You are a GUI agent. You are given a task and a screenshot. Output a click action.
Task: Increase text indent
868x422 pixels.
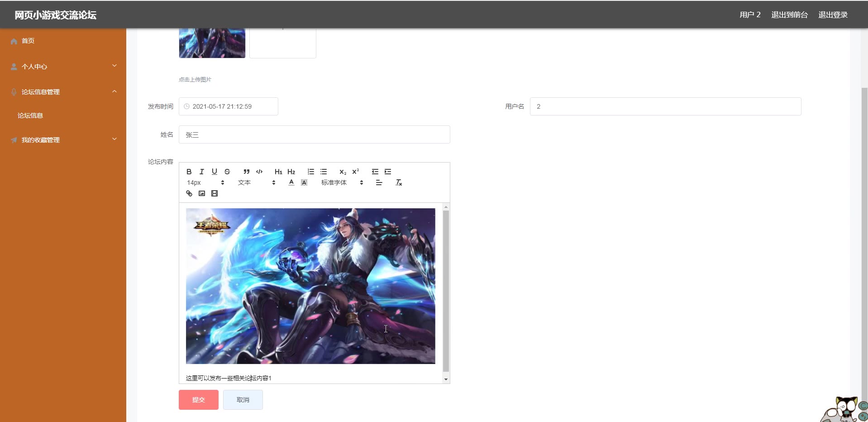click(388, 172)
